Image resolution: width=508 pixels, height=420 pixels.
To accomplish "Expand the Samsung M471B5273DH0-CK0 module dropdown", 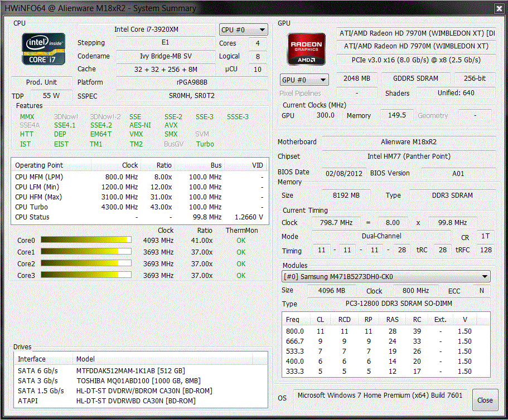I will pos(386,277).
